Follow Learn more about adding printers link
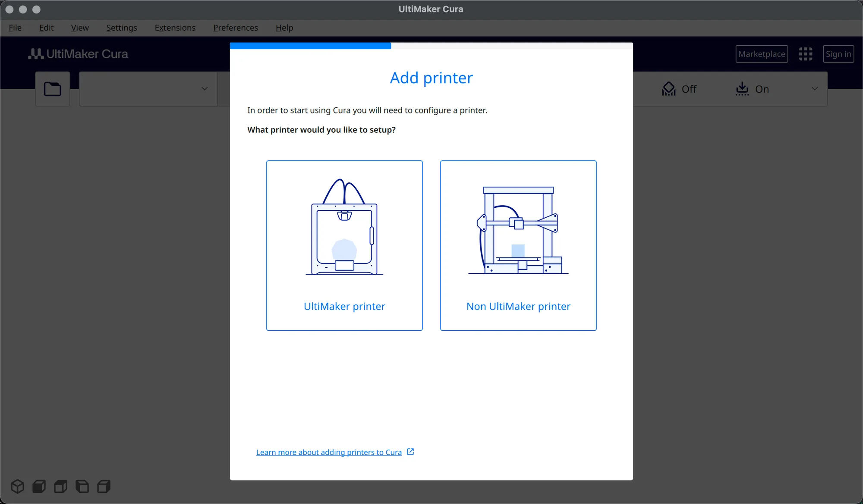Screen dimensions: 863x504 pyautogui.click(x=329, y=452)
